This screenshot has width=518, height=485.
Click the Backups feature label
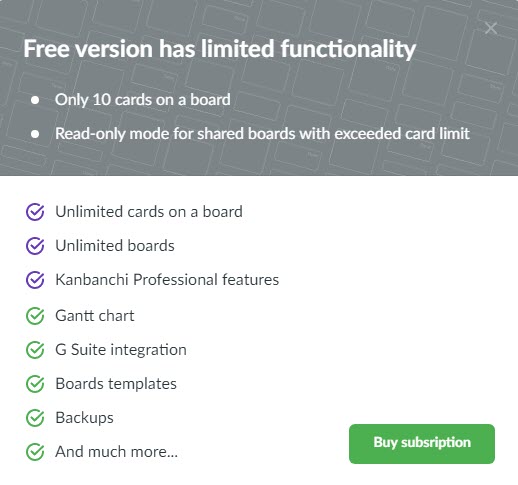[x=84, y=418]
